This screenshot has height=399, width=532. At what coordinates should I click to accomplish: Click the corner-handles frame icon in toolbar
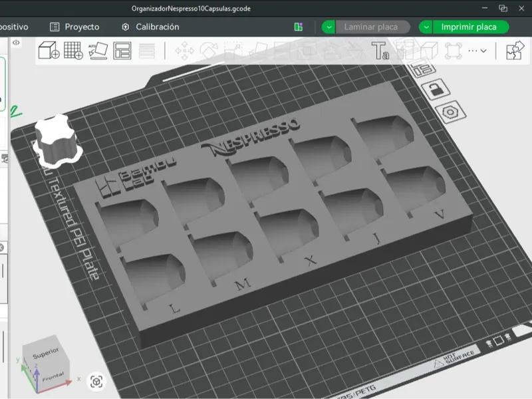pos(454,51)
